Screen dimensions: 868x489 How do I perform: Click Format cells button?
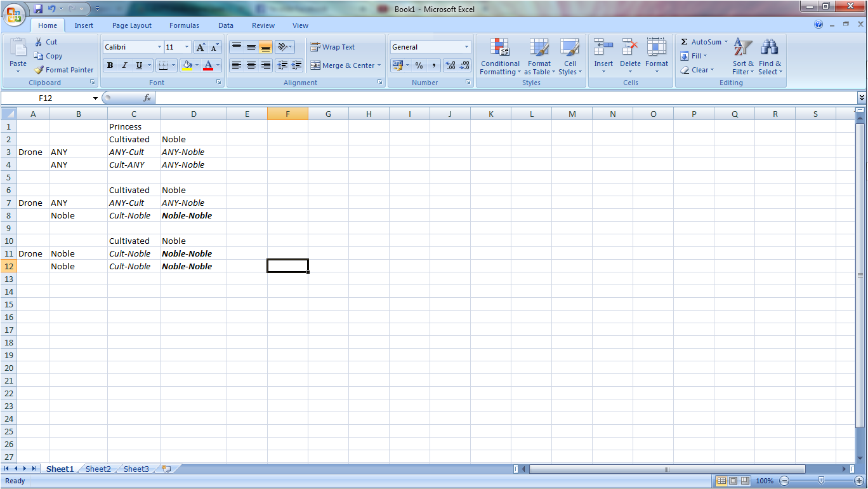point(657,55)
